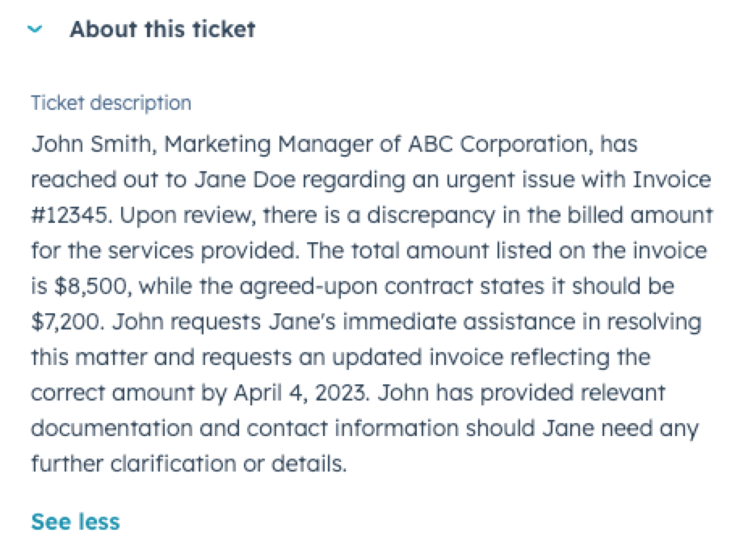Click the name John Smith in the description
The height and width of the screenshot is (541, 756).
(86, 145)
